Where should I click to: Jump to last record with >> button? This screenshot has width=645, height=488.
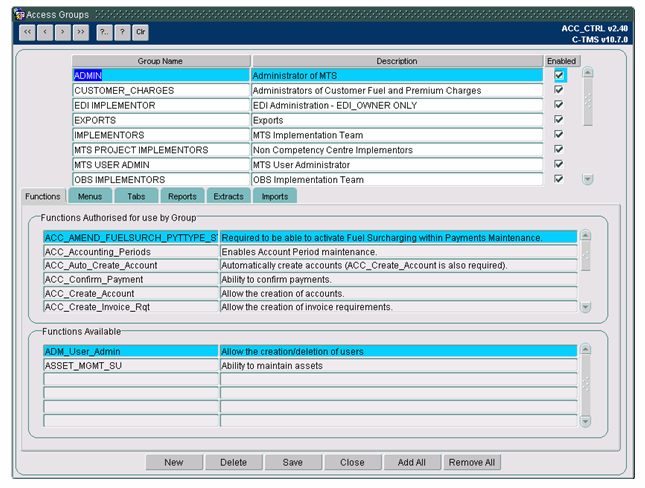click(x=81, y=32)
